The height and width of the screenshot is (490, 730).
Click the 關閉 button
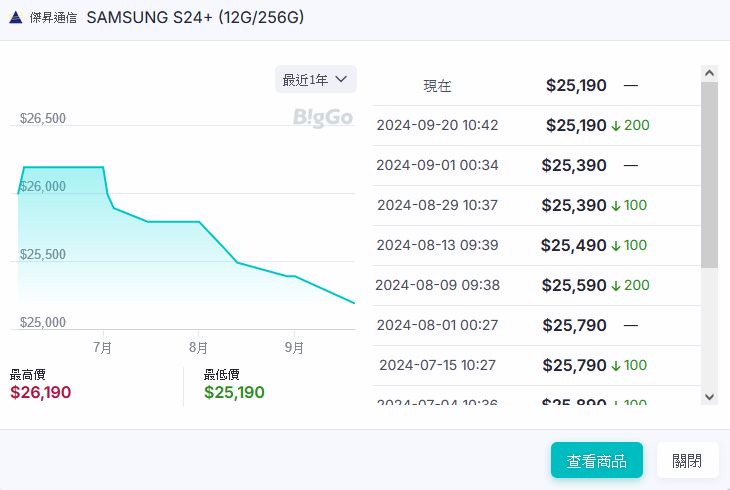(687, 461)
